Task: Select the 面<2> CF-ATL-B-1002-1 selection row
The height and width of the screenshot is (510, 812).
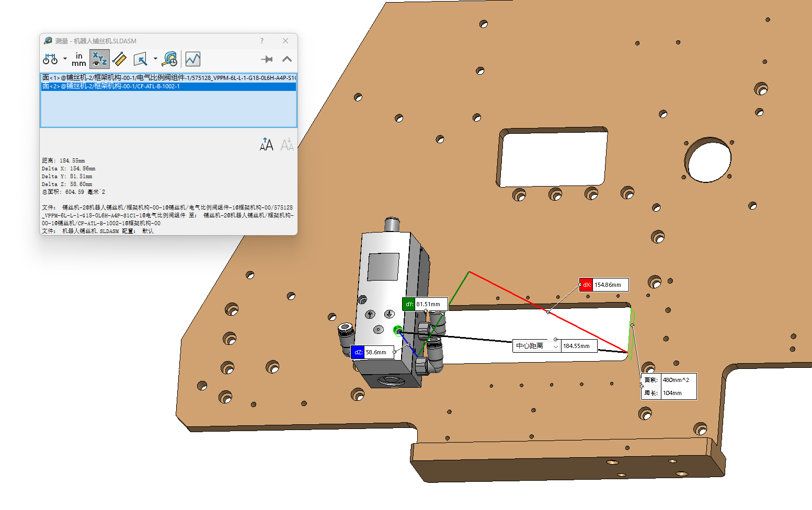Action: (168, 86)
